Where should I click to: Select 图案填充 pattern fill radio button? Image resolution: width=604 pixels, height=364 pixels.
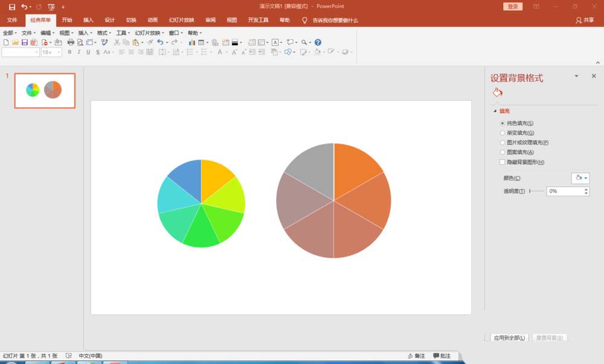(x=503, y=152)
